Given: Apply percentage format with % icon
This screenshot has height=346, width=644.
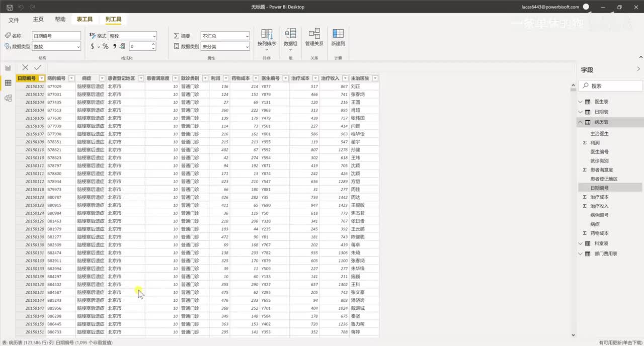Looking at the screenshot, I should point(106,46).
